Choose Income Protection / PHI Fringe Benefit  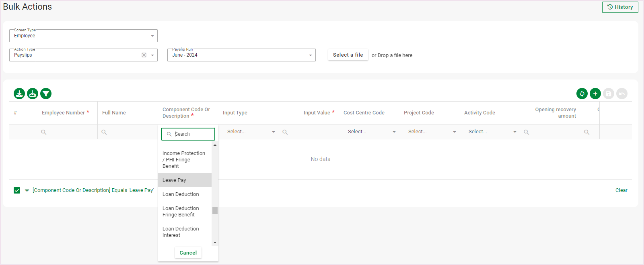(x=184, y=159)
